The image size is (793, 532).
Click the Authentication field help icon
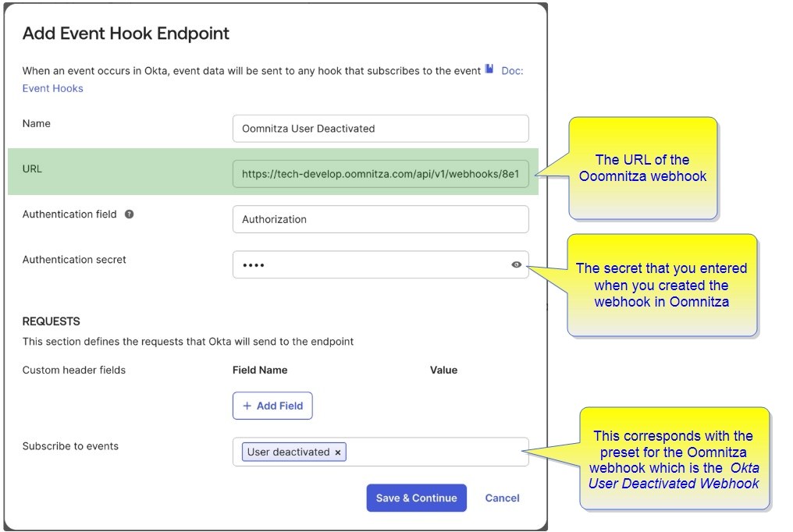(130, 215)
